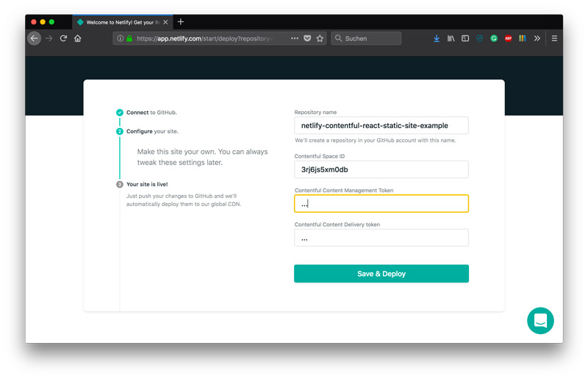Click the Make this site your own text
The image size is (588, 379).
(203, 157)
